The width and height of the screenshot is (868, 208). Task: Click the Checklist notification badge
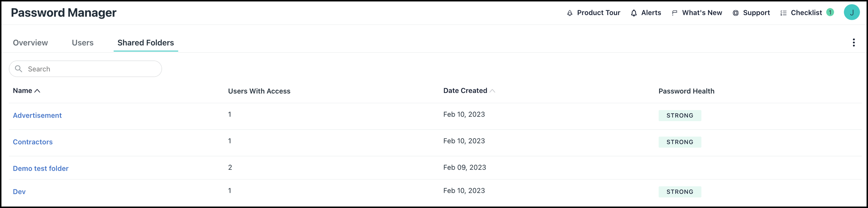point(830,12)
